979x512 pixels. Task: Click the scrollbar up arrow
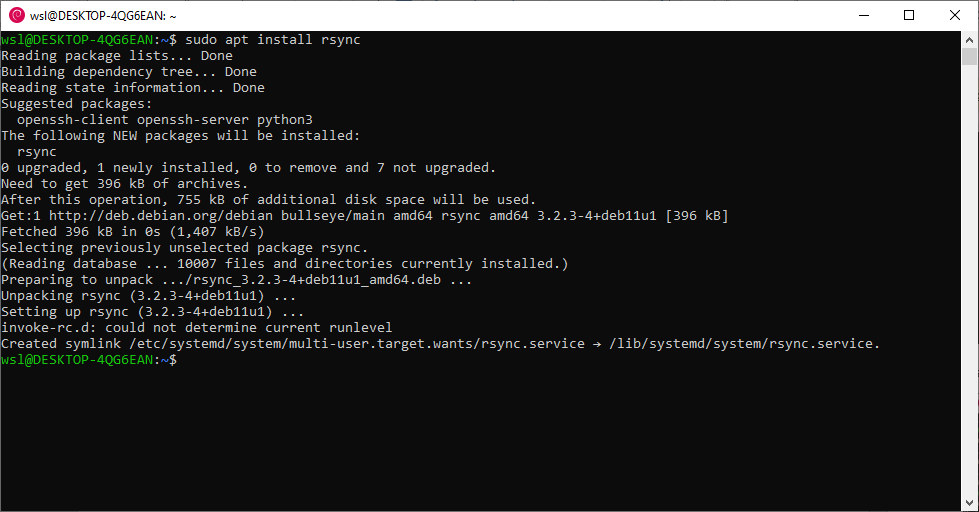click(969, 39)
